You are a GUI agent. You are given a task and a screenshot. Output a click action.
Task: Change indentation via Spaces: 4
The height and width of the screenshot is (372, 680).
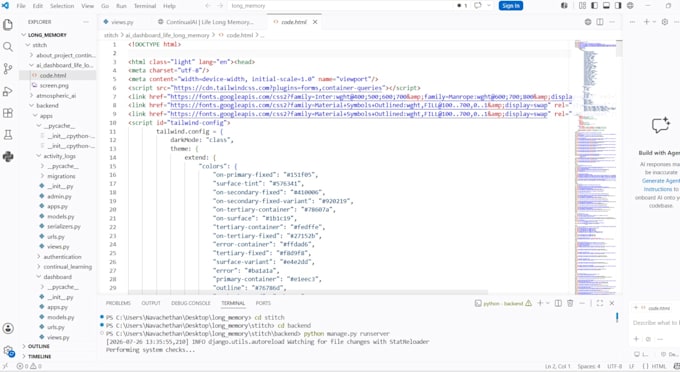pyautogui.click(x=589, y=366)
